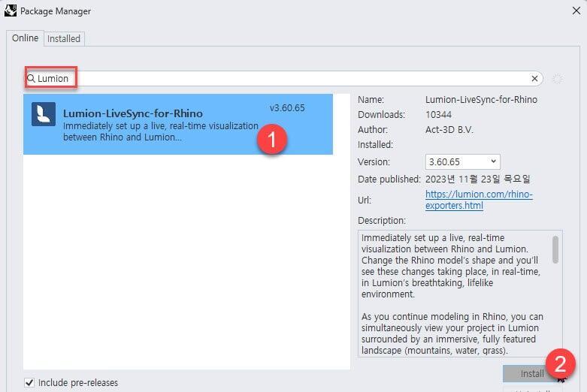Open the Version 3.60.65 dropdown
The width and height of the screenshot is (587, 392).
[x=462, y=162]
